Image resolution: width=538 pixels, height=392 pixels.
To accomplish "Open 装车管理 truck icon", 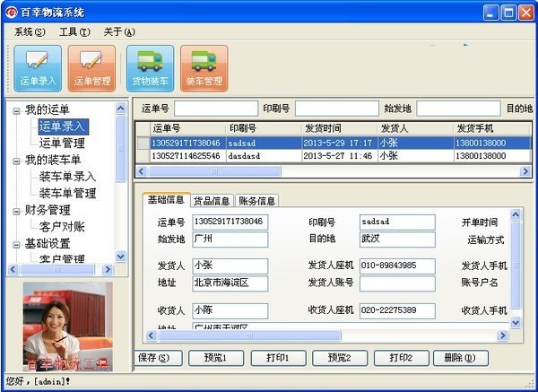I will pyautogui.click(x=204, y=68).
